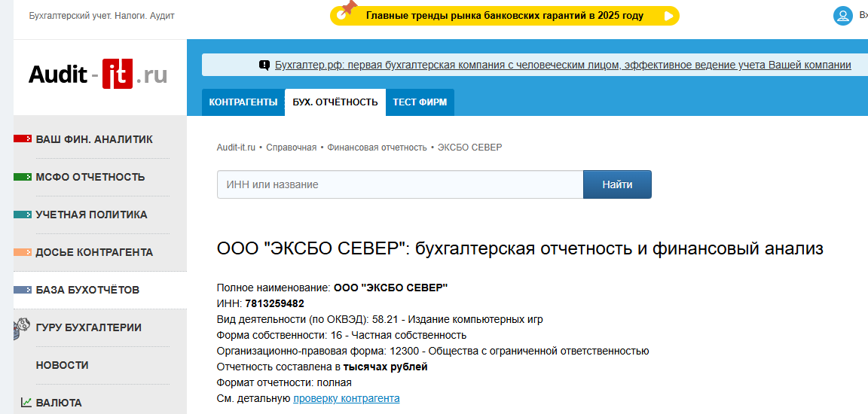Focus the ИНН или название search field
Viewport: 868px width, 414px height.
coord(400,184)
